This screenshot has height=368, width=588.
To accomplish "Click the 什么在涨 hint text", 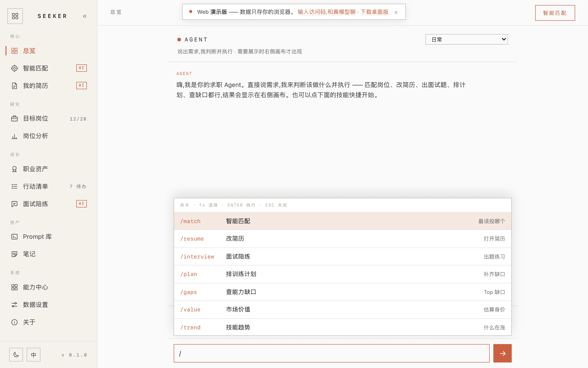I will (495, 328).
